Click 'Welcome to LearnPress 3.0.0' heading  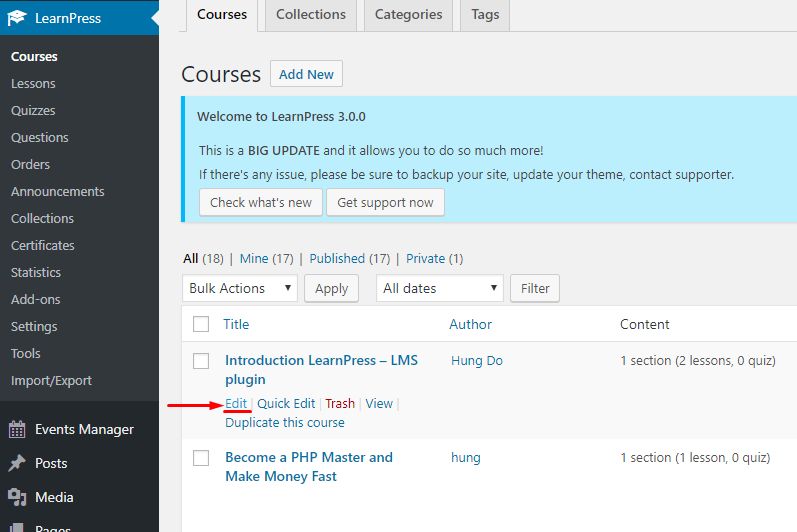281,116
